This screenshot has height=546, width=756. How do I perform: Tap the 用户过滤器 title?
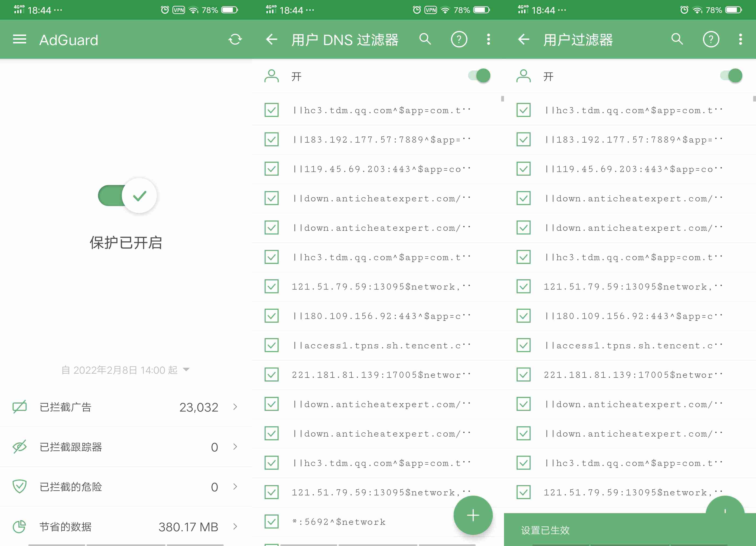(x=578, y=40)
